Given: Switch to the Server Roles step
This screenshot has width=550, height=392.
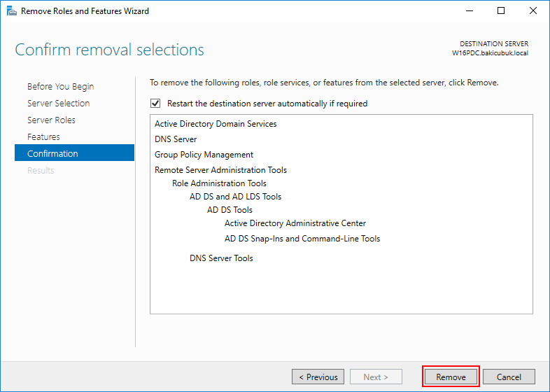Looking at the screenshot, I should (51, 120).
